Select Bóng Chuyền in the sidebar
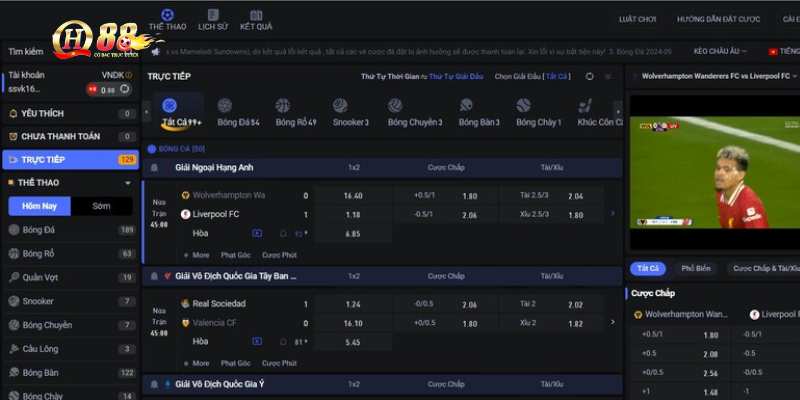Screen dimensions: 800x400 (x=70, y=325)
